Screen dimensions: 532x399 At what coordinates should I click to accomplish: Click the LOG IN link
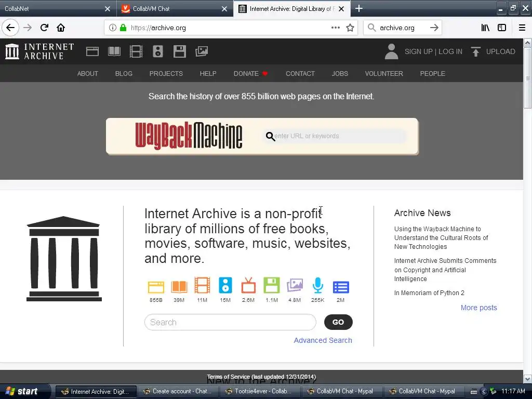click(x=450, y=51)
